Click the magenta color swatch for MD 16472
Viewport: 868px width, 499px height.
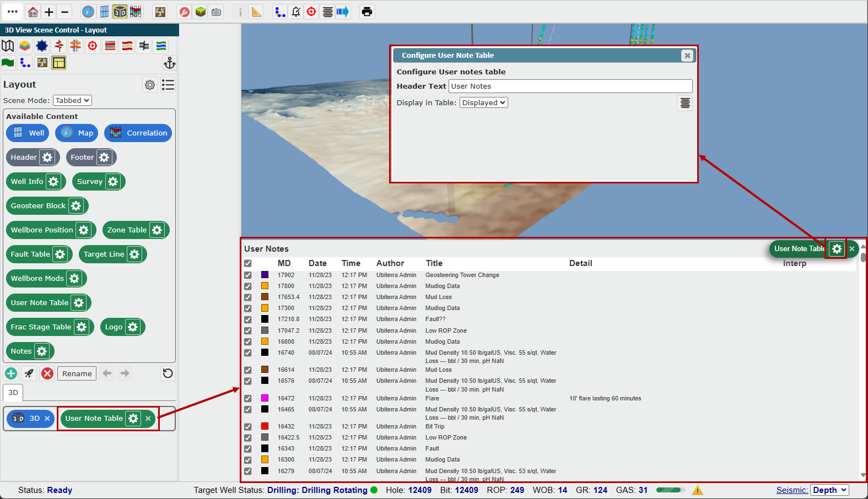(x=265, y=398)
